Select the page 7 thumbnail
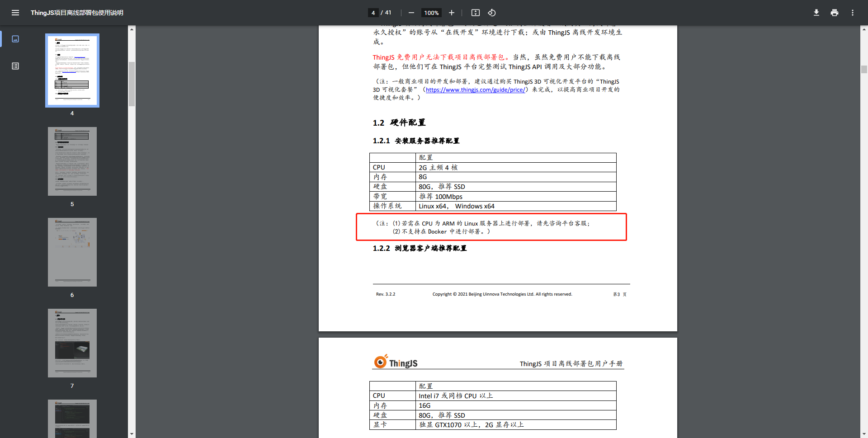This screenshot has width=868, height=438. click(x=72, y=343)
